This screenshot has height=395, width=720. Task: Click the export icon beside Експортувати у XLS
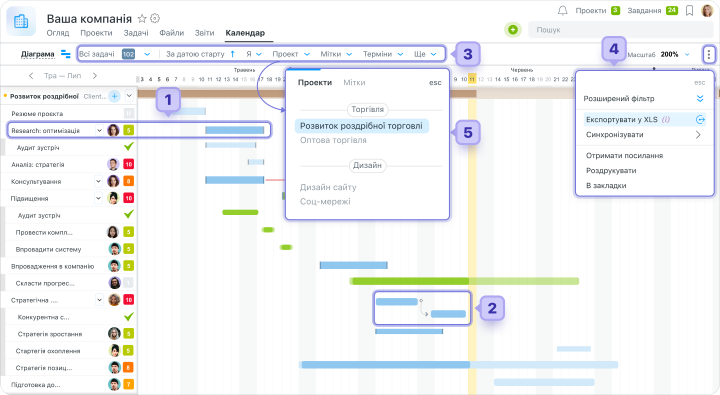[x=700, y=120]
